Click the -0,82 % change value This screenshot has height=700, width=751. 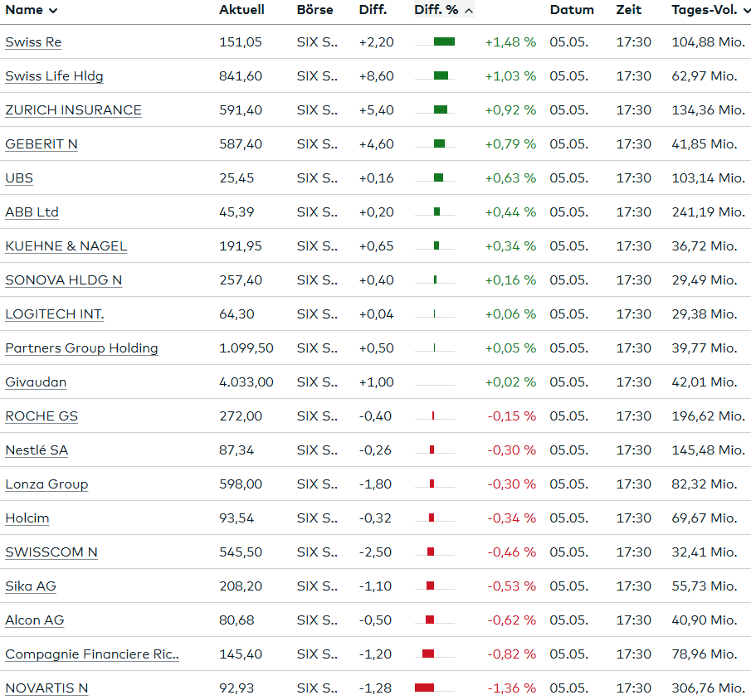pyautogui.click(x=511, y=654)
